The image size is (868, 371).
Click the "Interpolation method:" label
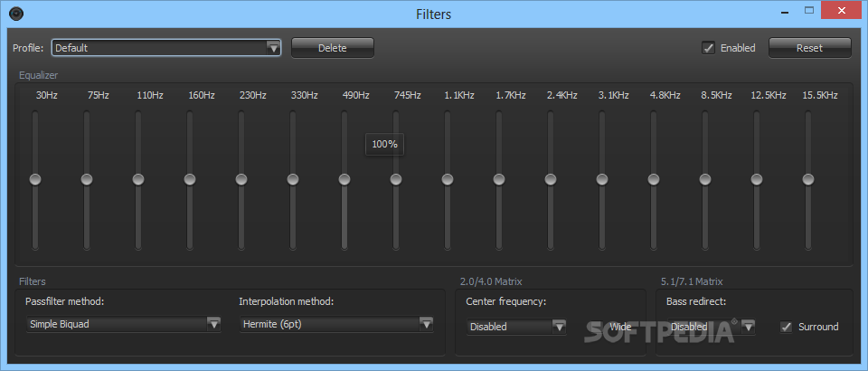(287, 302)
